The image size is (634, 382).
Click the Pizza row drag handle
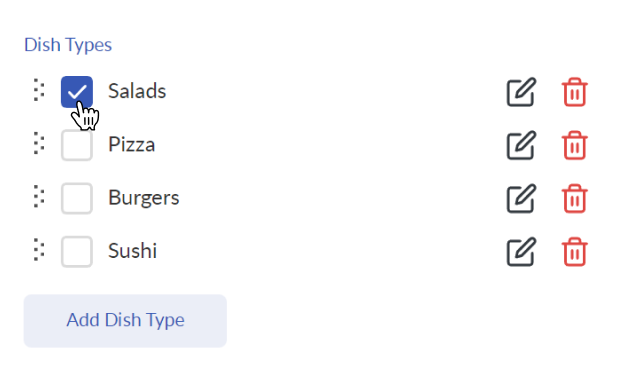[39, 143]
